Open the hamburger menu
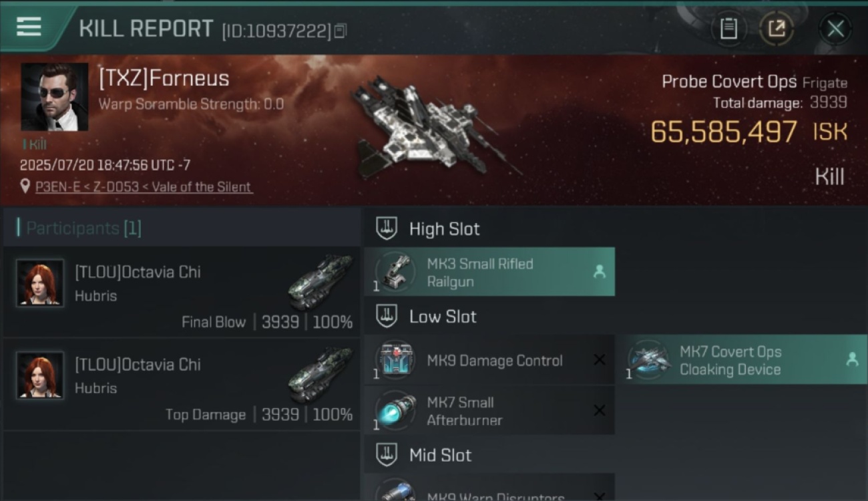 (29, 27)
